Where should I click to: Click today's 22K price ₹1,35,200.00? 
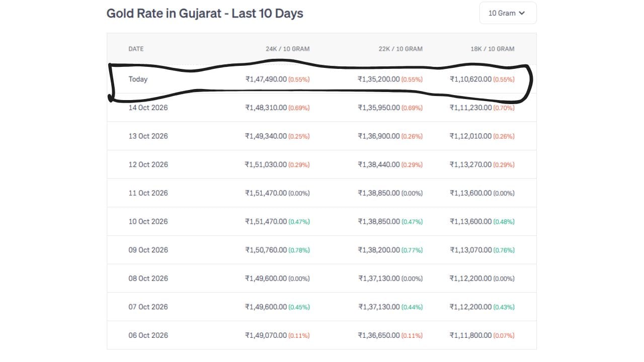379,79
